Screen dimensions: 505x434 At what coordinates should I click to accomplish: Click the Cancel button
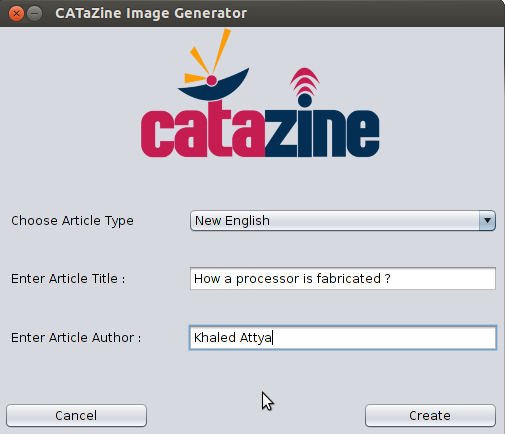click(x=76, y=416)
